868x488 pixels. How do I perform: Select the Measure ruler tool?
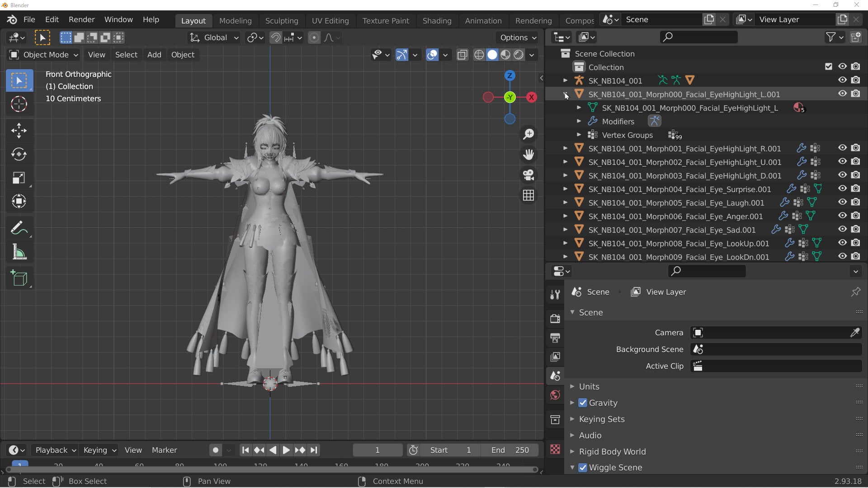[19, 252]
